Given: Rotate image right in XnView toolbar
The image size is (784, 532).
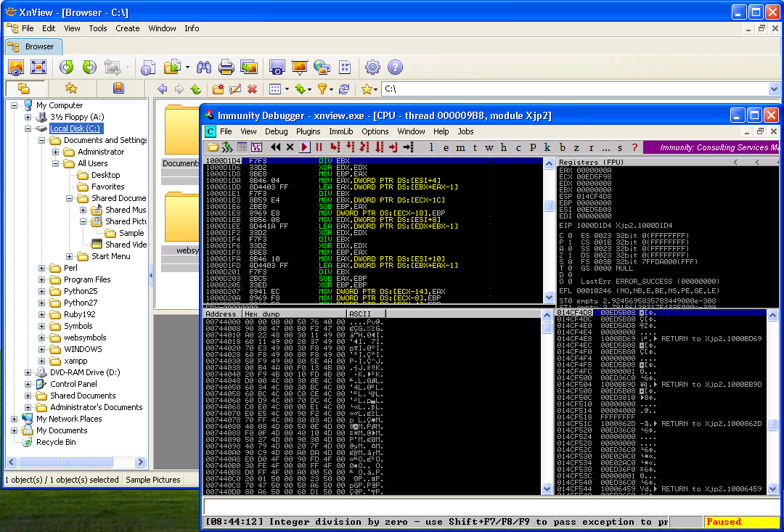Looking at the screenshot, I should 89,67.
